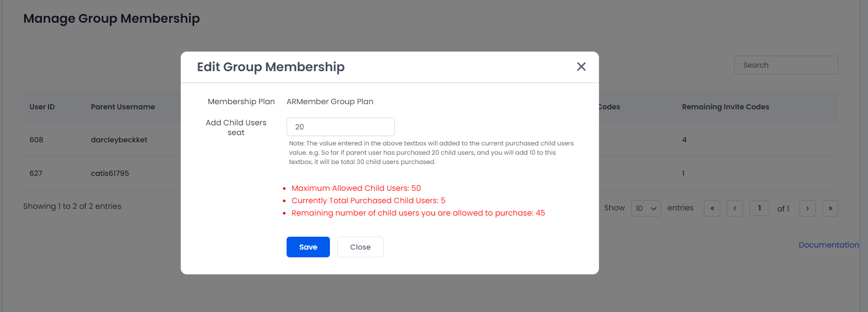The image size is (868, 312).
Task: Click user ID 608 cell
Action: (x=36, y=140)
